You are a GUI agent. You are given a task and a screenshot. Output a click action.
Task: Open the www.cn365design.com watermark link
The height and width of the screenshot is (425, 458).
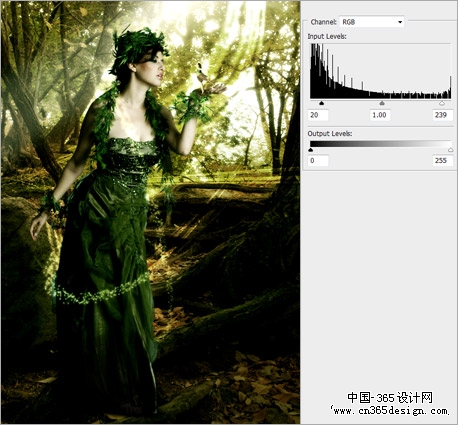point(390,410)
